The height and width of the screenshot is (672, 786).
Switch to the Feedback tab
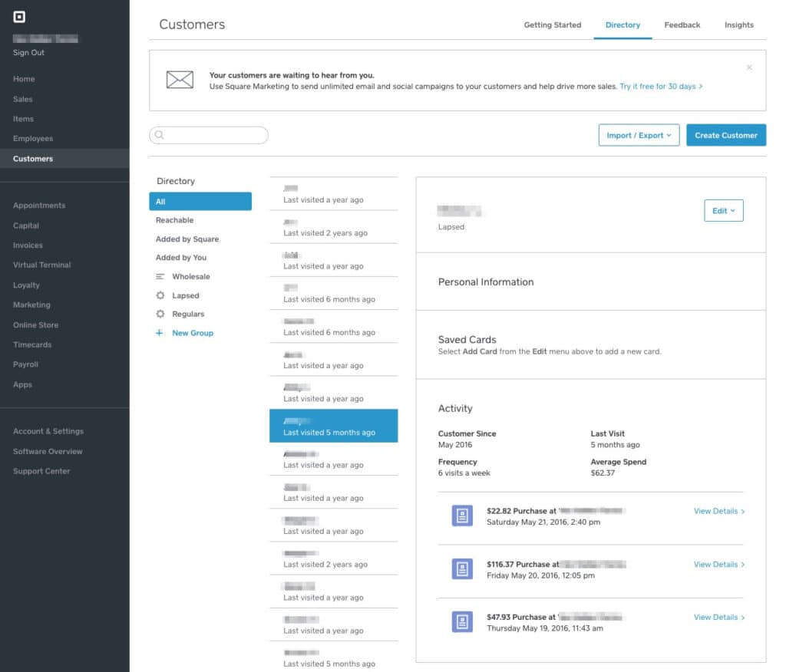[x=682, y=25]
